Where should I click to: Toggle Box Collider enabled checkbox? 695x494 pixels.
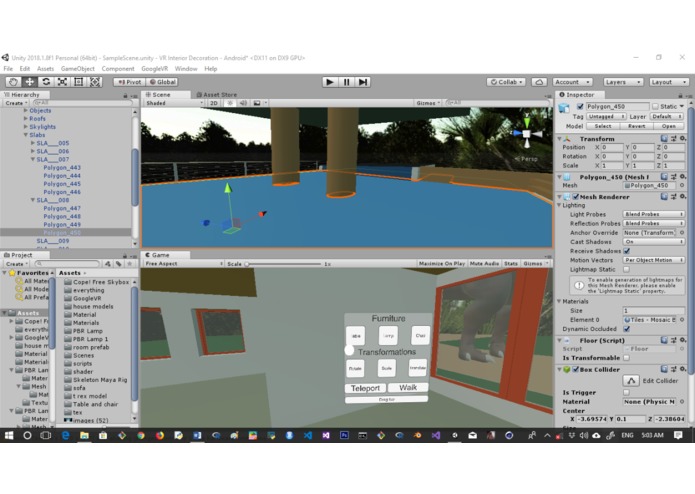point(575,370)
